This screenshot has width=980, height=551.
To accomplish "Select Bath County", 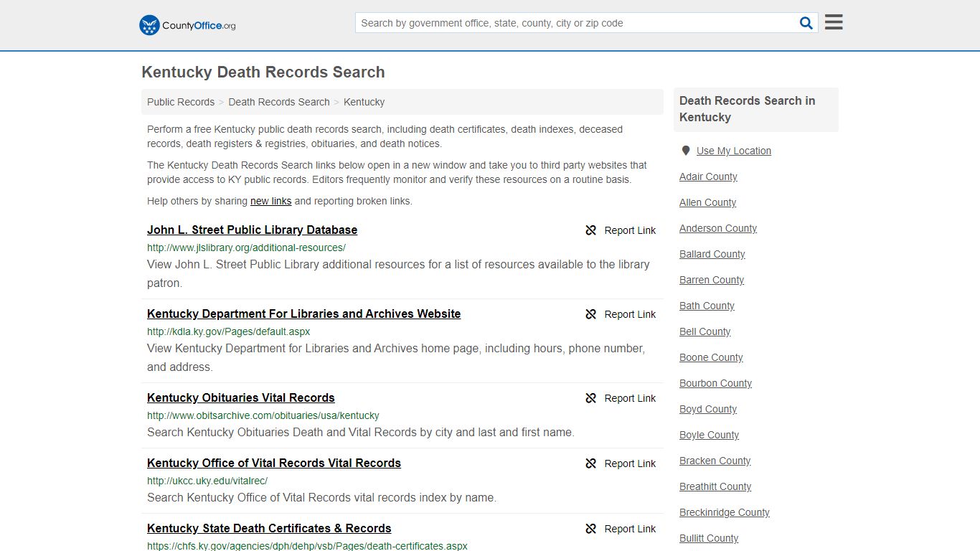I will click(x=707, y=306).
